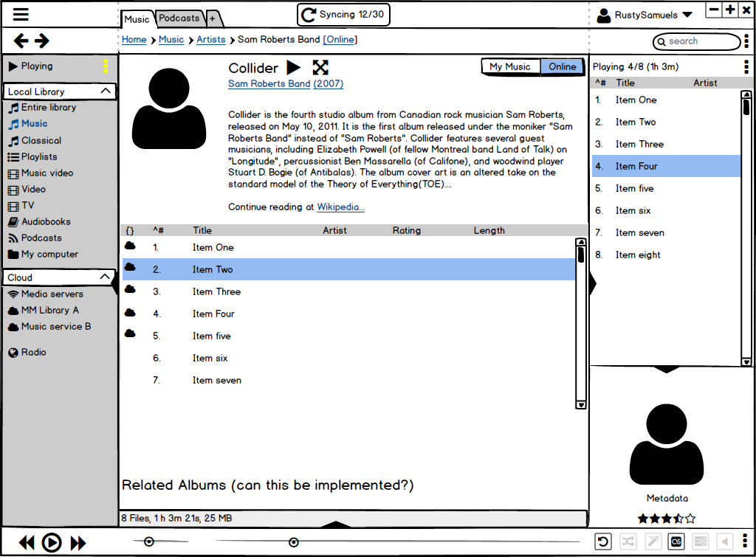
Task: Open the Wikipedia link
Action: click(x=340, y=207)
